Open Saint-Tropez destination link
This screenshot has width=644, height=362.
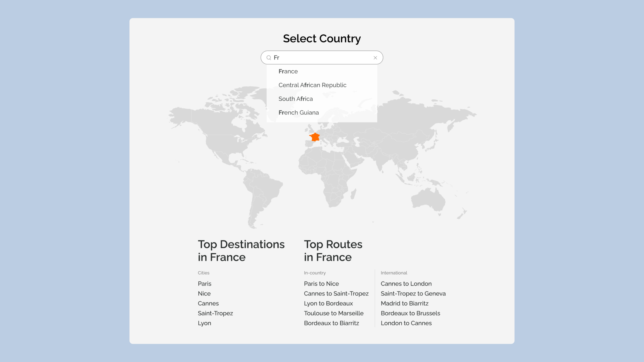pyautogui.click(x=215, y=313)
